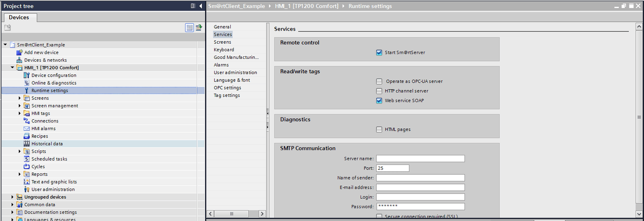This screenshot has height=221, width=644.
Task: Click the SMTP Password field
Action: coord(420,207)
